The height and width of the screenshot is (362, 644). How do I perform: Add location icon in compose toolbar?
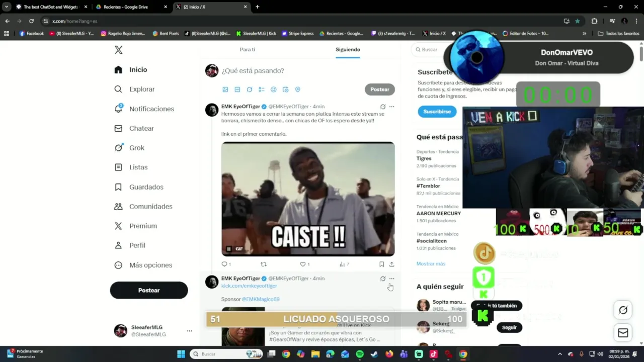click(x=298, y=89)
